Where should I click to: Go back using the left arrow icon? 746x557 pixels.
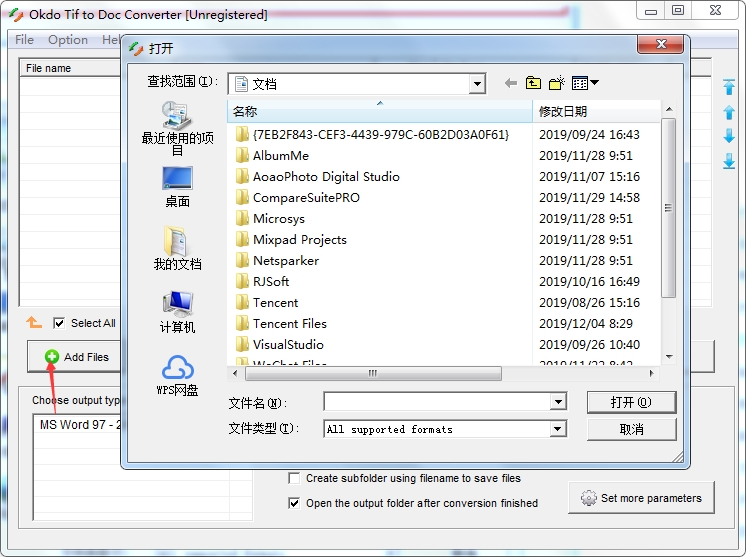[510, 83]
